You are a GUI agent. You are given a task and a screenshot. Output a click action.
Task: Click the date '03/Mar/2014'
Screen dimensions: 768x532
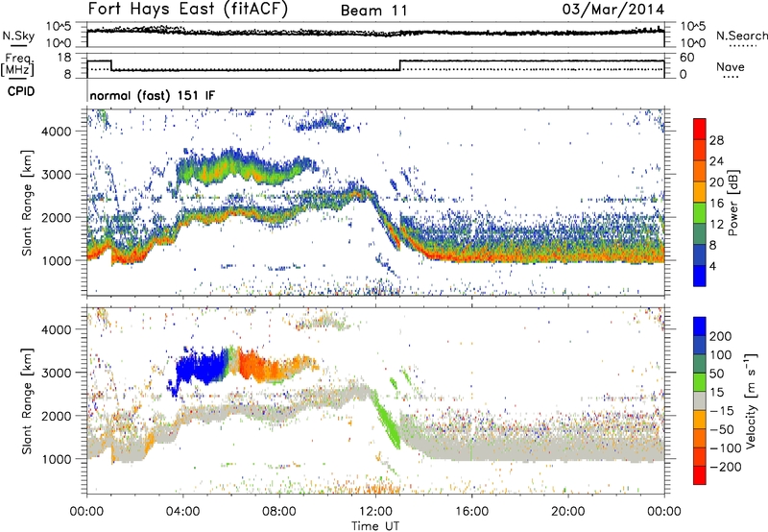coord(613,10)
